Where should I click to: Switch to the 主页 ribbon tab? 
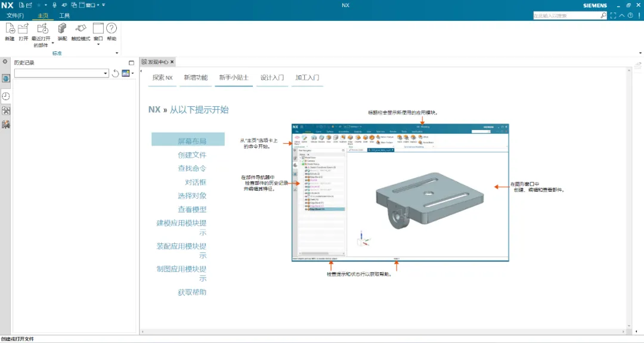(x=43, y=16)
